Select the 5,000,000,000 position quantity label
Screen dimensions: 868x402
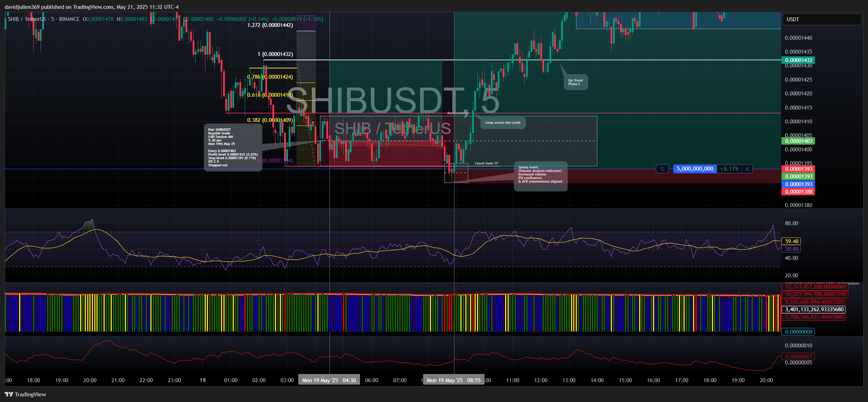695,169
